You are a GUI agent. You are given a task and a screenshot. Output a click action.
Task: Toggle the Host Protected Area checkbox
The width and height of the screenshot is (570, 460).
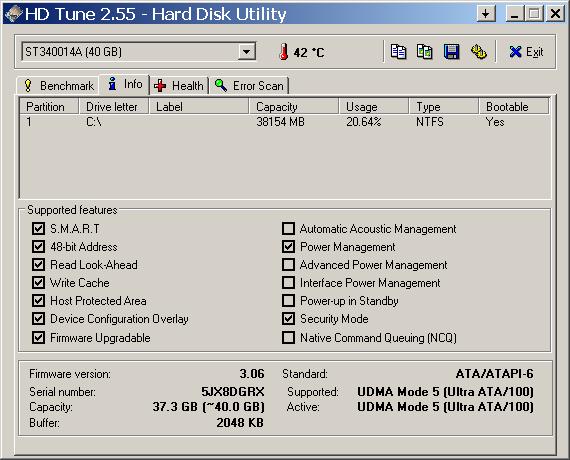(x=38, y=301)
